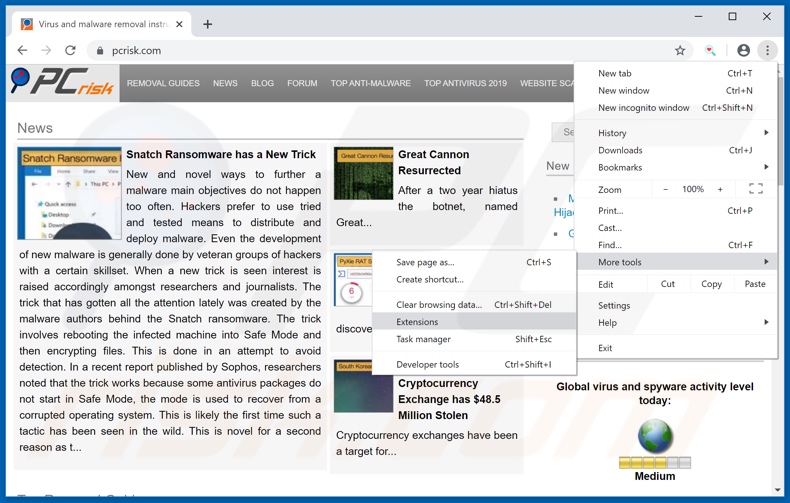Open Great Cannon Resurrected article headline
Viewport: 790px width, 503px height.
tap(433, 162)
